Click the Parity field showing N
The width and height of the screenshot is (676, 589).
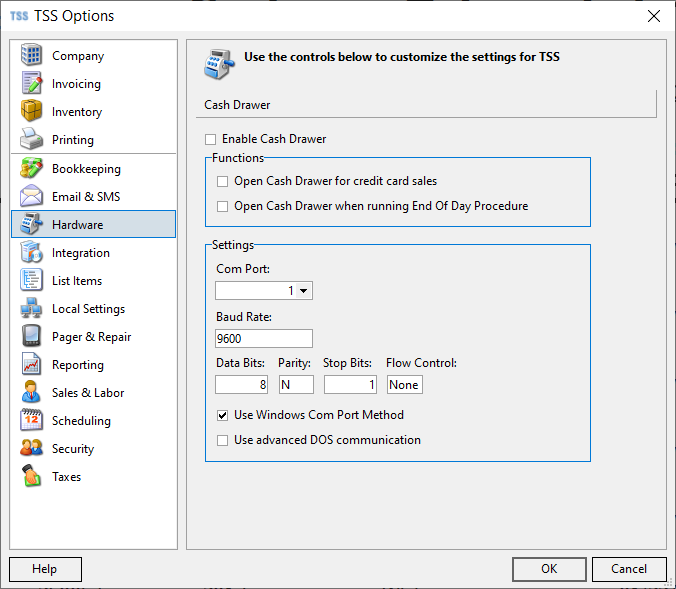coord(296,385)
